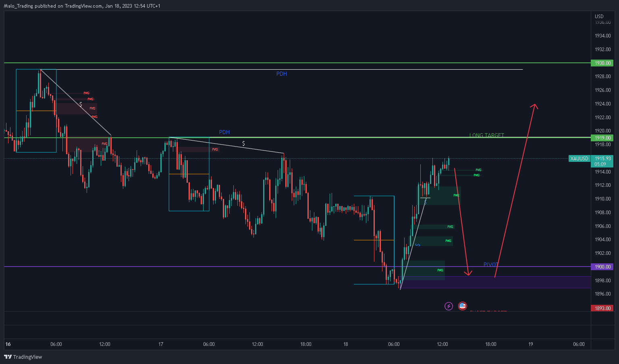Click the 1914.00 price axis value
Screen dimensions: 619x364
coord(603,172)
